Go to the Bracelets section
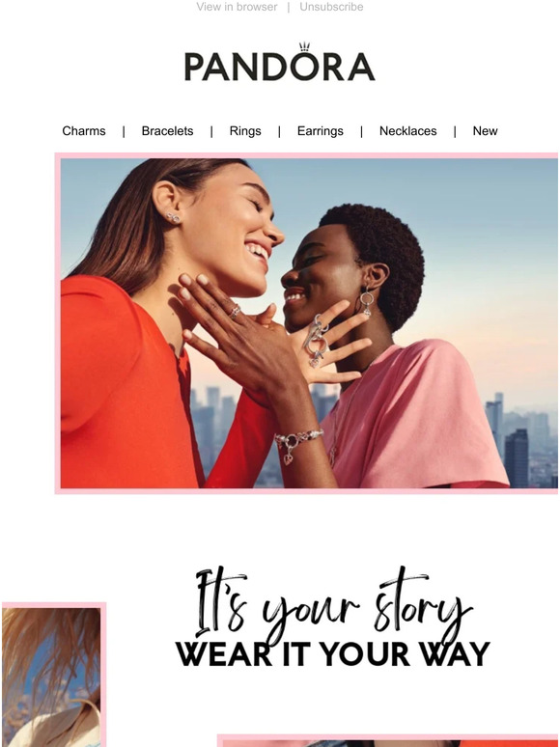The image size is (560, 747). pos(167,131)
